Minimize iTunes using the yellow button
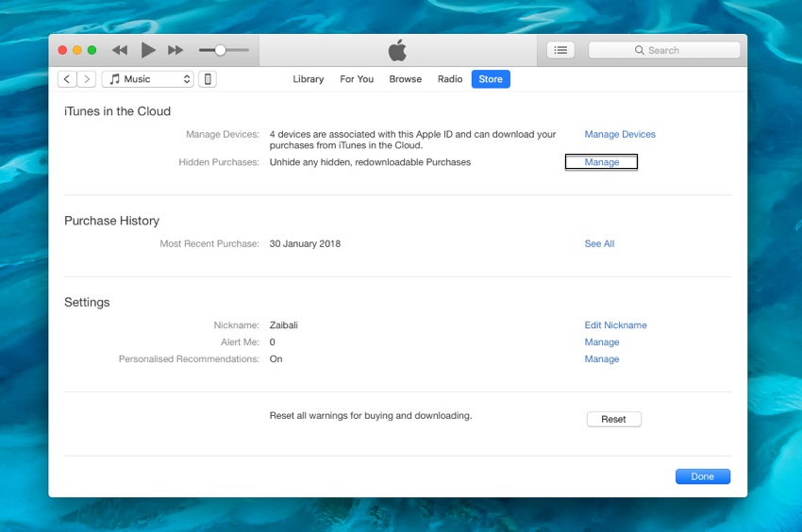 point(77,50)
